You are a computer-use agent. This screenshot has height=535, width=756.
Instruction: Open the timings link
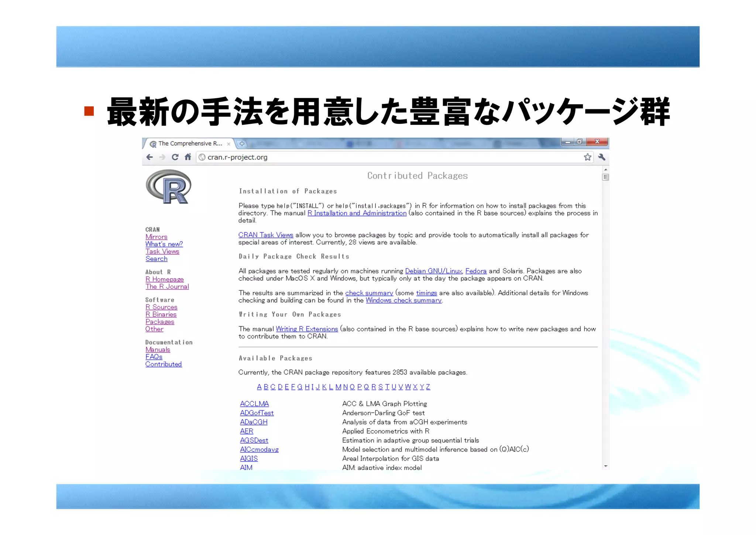[x=426, y=293]
